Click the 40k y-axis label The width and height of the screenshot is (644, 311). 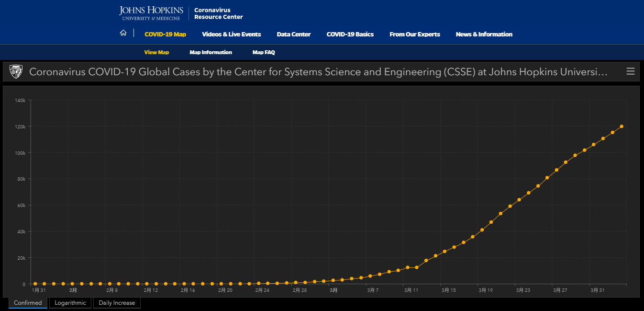point(22,231)
